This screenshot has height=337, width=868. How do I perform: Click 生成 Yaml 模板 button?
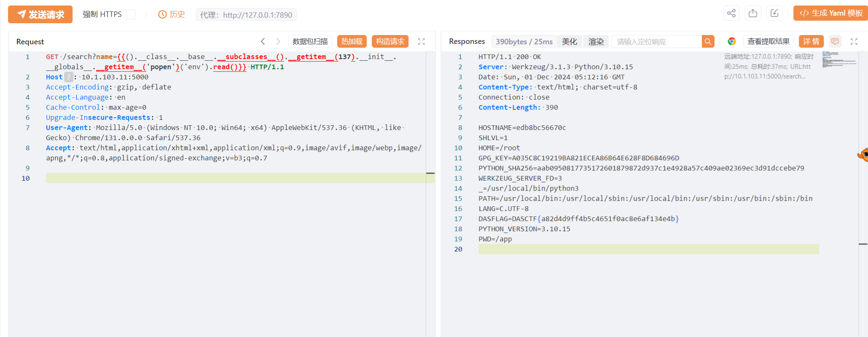830,13
